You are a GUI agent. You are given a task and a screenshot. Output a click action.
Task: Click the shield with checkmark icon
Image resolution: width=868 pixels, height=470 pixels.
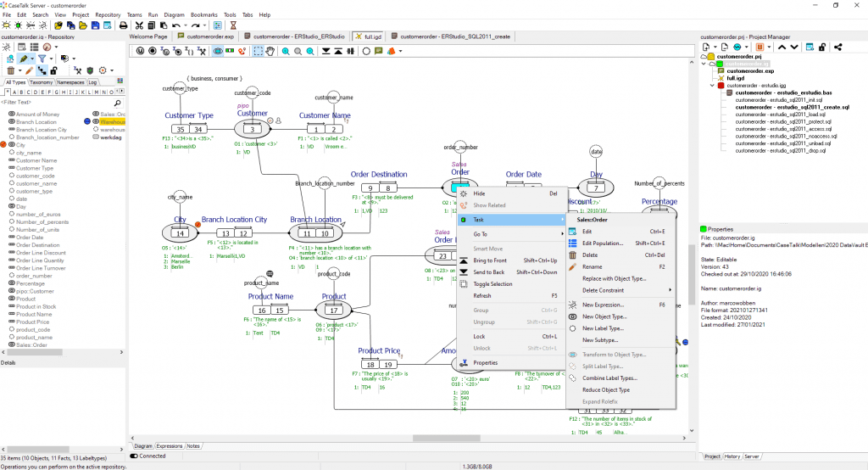pyautogui.click(x=90, y=70)
